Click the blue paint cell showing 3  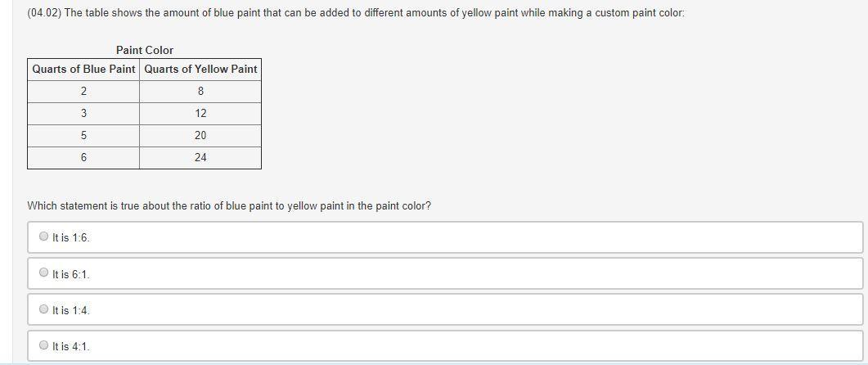pyautogui.click(x=83, y=114)
